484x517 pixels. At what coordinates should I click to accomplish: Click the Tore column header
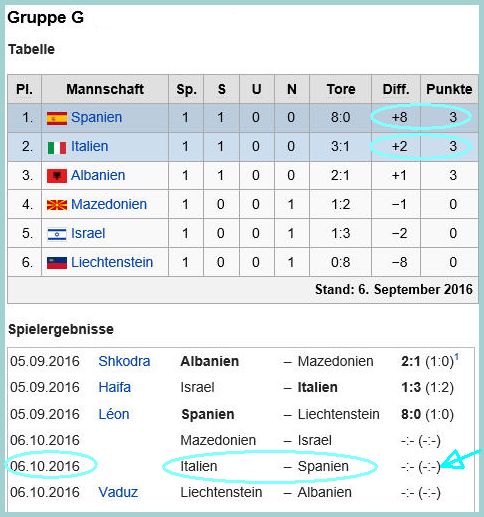(x=340, y=89)
